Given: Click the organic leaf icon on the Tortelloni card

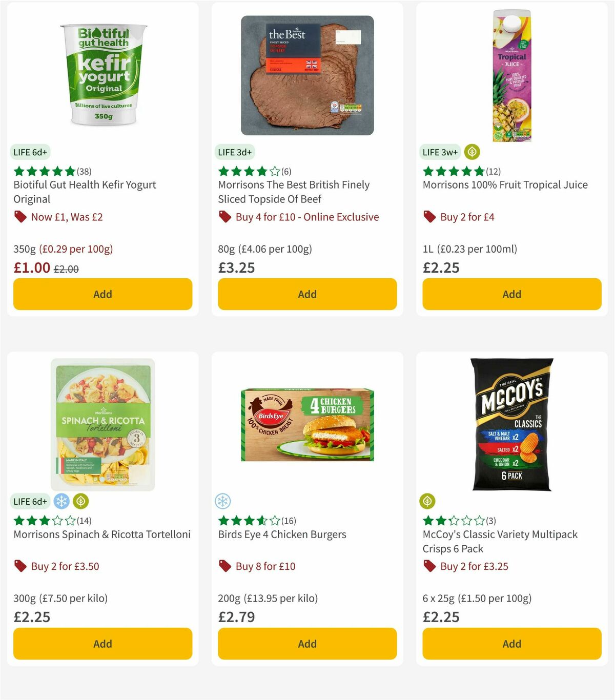Looking at the screenshot, I should click(80, 501).
